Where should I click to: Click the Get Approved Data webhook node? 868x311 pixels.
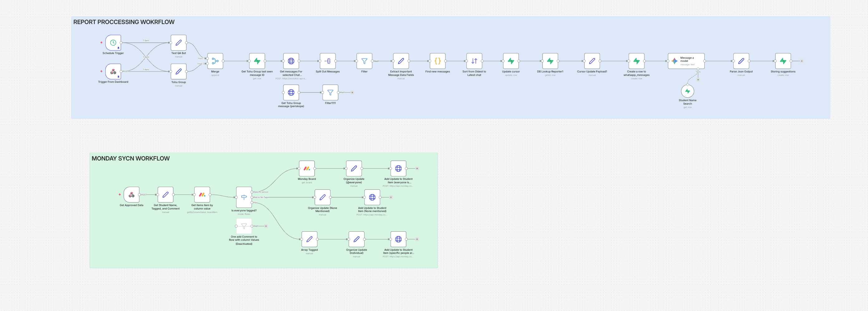point(131,195)
